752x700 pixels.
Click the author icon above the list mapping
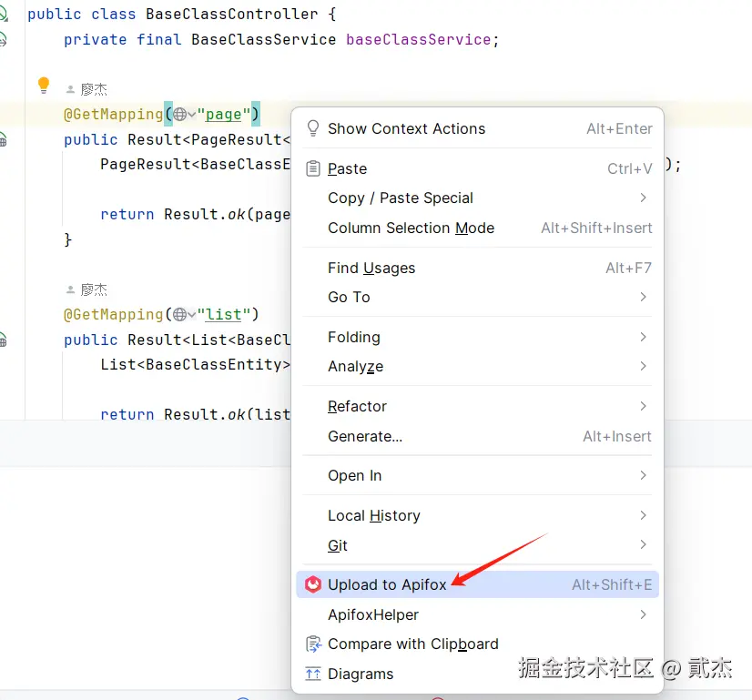(x=70, y=289)
